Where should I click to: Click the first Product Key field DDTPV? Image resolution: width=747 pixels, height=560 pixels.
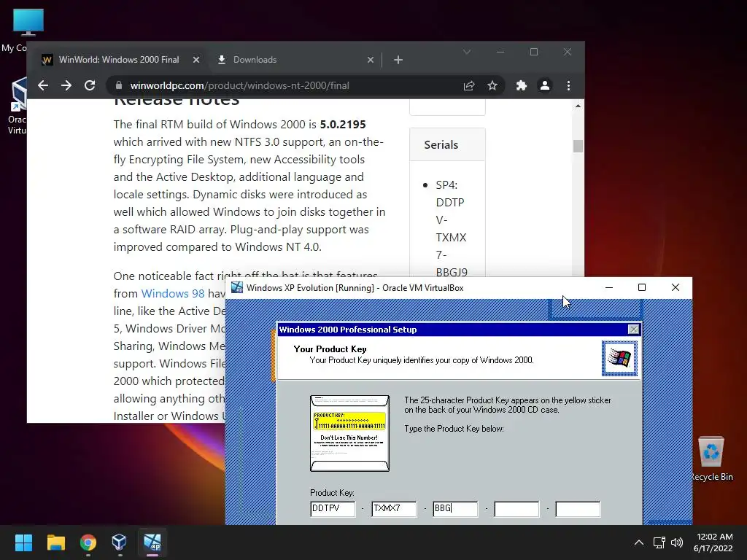[333, 508]
